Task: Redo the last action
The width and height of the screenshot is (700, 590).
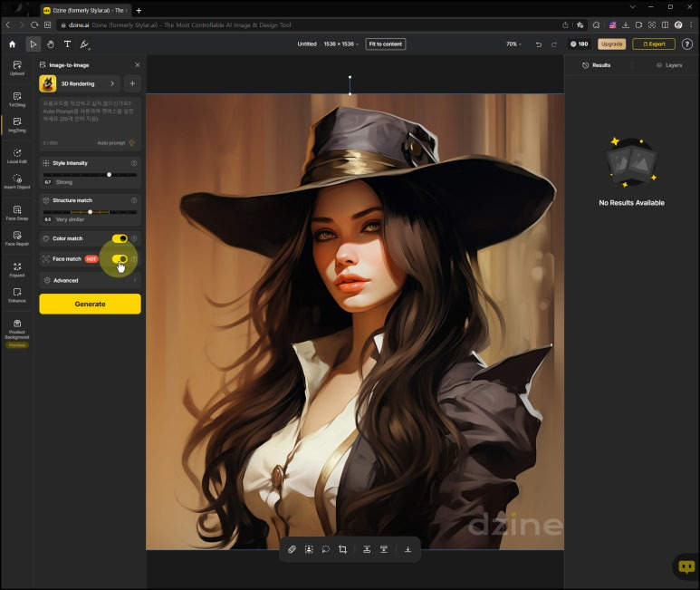Action: pos(554,44)
